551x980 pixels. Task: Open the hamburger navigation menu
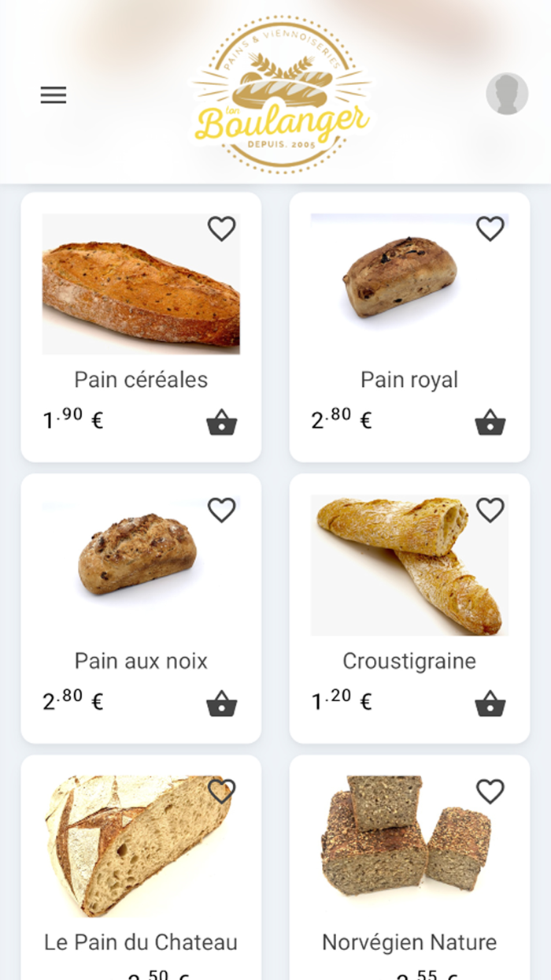[x=53, y=95]
